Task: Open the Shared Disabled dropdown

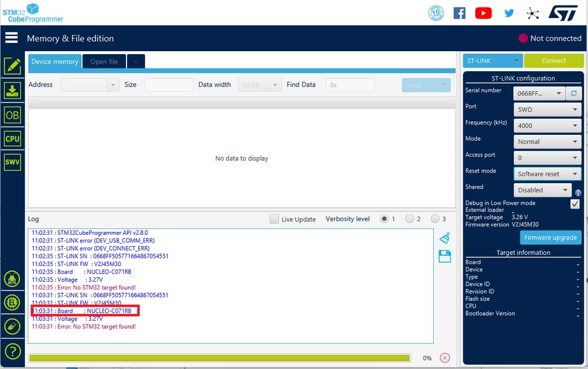Action: tap(543, 190)
